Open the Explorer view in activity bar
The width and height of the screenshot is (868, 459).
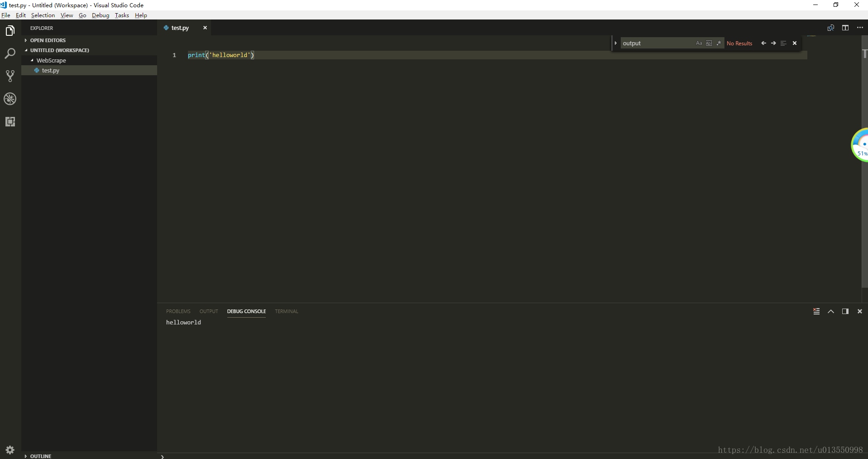tap(10, 31)
